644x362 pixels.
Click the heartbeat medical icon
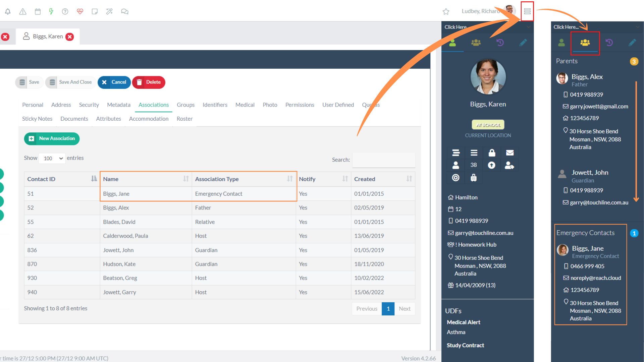pyautogui.click(x=80, y=11)
